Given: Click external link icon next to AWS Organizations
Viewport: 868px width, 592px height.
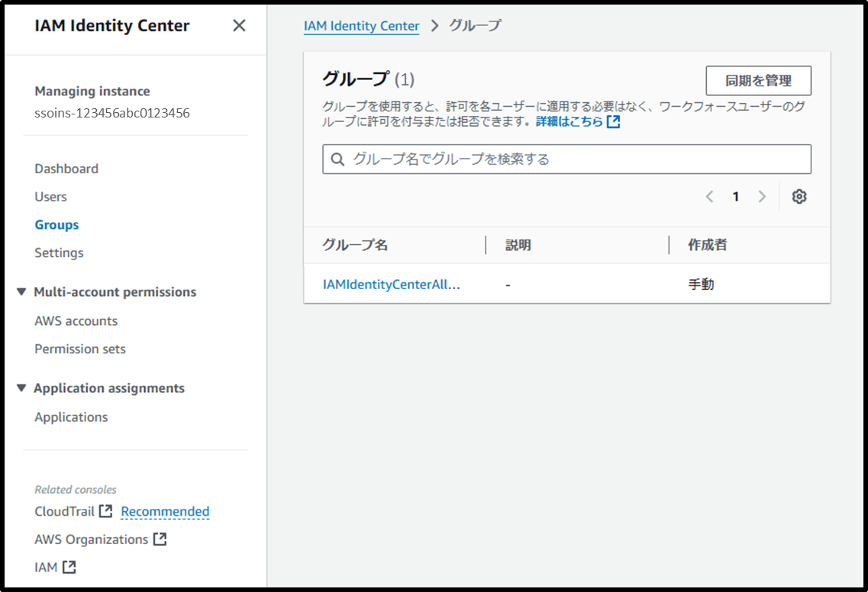Looking at the screenshot, I should pyautogui.click(x=160, y=539).
